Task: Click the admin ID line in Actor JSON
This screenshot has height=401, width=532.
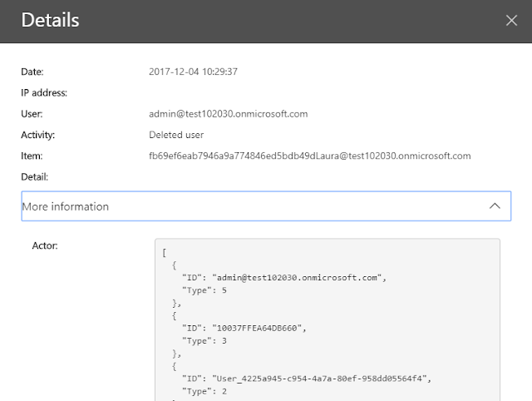Action: (x=284, y=277)
